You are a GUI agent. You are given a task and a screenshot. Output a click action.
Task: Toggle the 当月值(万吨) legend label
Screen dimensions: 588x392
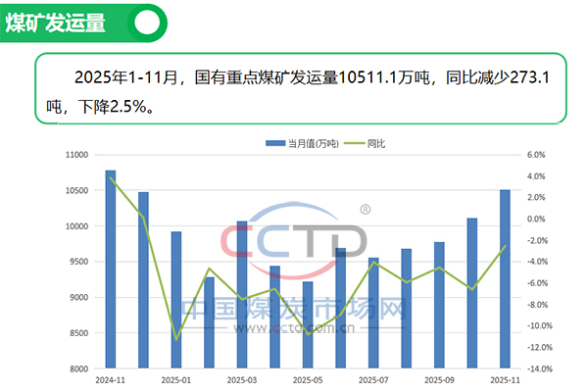[312, 144]
